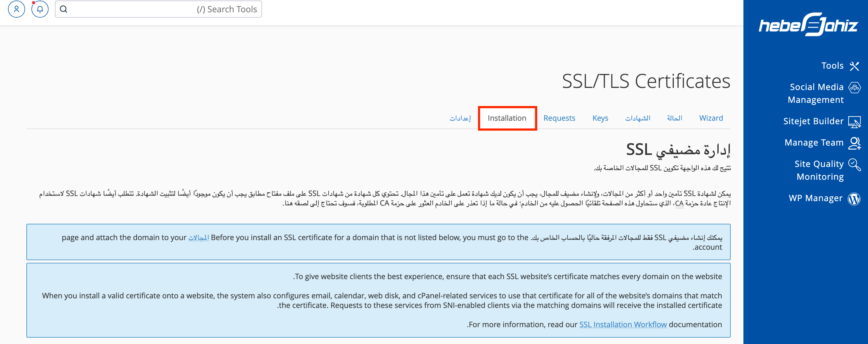The height and width of the screenshot is (344, 868).
Task: Switch to the الشهادات tab
Action: [638, 118]
